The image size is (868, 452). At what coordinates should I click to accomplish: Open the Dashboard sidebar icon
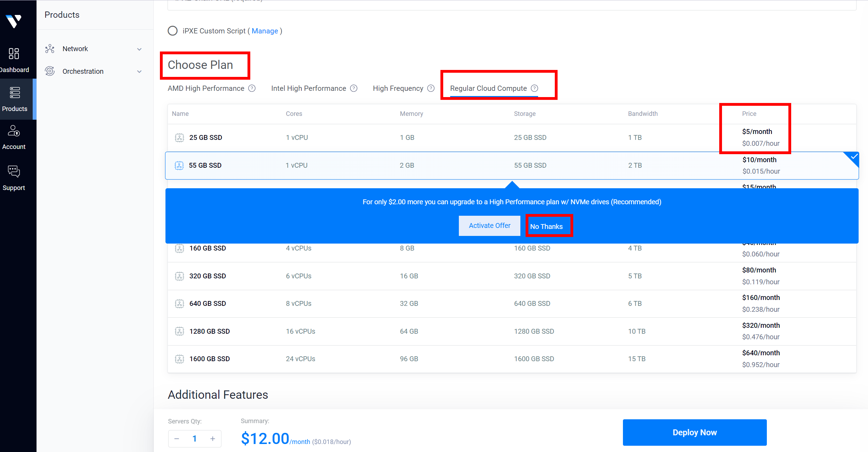[x=14, y=54]
